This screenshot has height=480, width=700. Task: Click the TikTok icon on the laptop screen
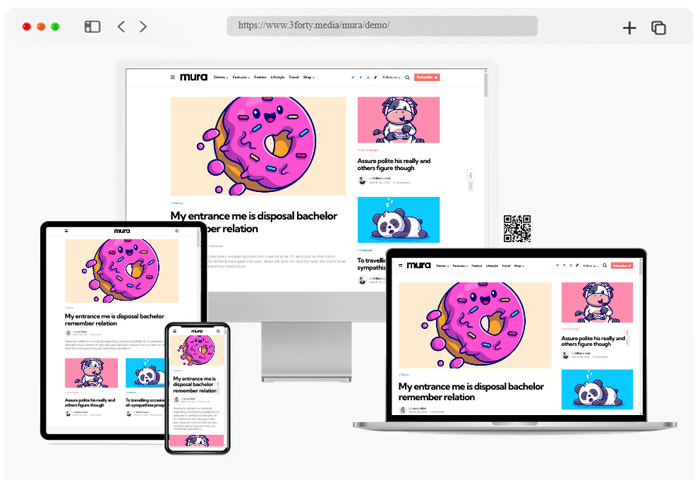[577, 265]
